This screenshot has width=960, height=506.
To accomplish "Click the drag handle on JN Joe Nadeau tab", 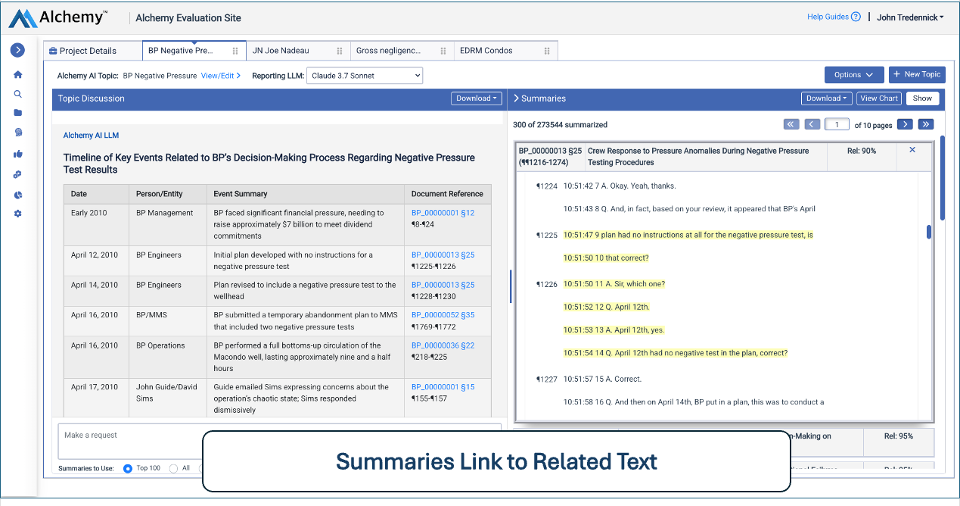I will pyautogui.click(x=339, y=51).
